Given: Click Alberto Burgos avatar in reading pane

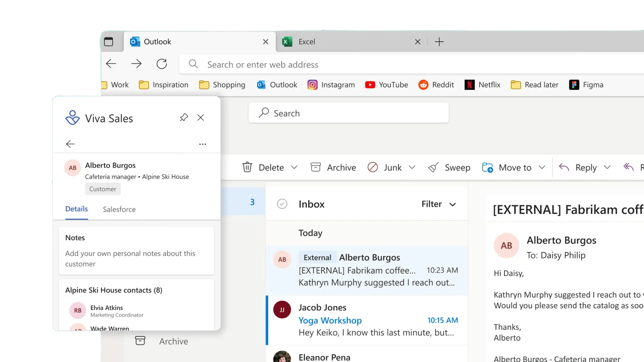Looking at the screenshot, I should (x=506, y=245).
